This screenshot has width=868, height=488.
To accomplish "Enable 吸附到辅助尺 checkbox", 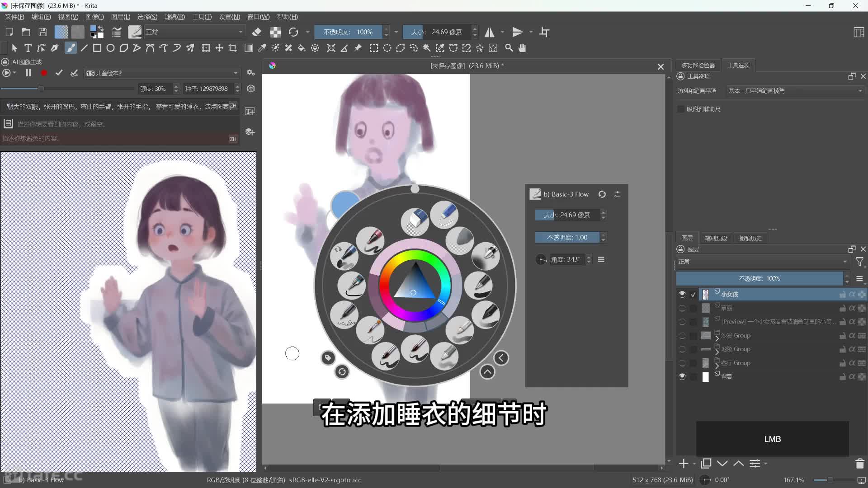I will pyautogui.click(x=681, y=109).
